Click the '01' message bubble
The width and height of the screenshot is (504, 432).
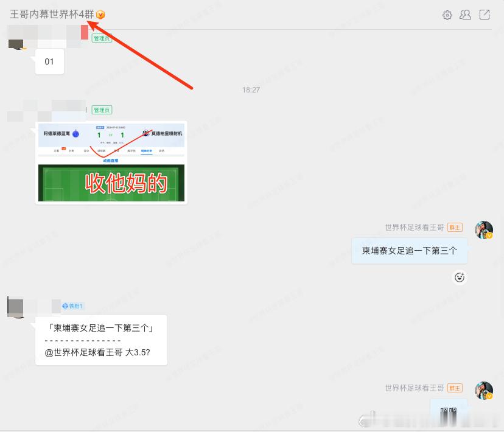click(49, 61)
